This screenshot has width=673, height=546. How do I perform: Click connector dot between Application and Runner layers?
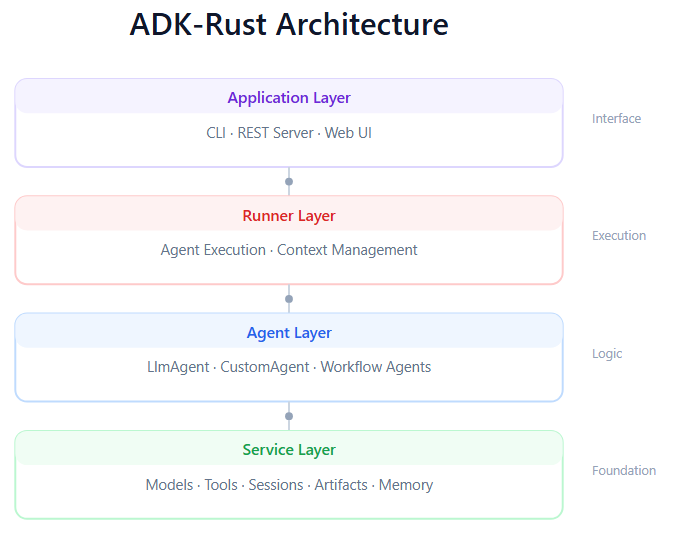point(289,182)
